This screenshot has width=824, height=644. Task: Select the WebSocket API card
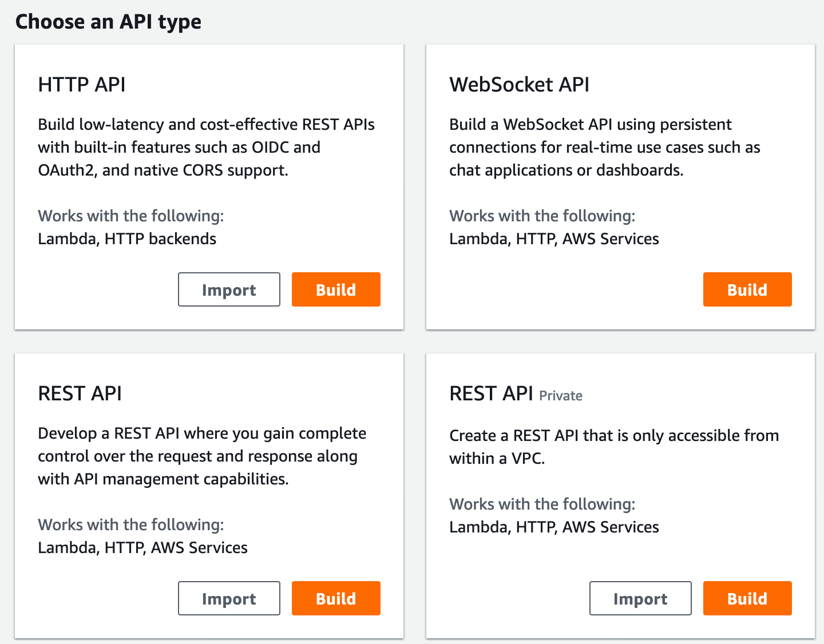tap(620, 186)
